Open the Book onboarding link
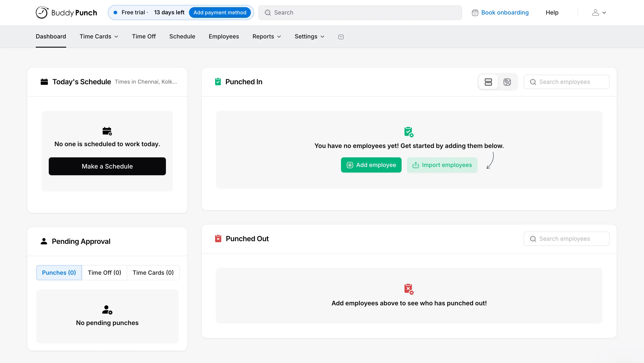This screenshot has height=363, width=644. (x=505, y=13)
